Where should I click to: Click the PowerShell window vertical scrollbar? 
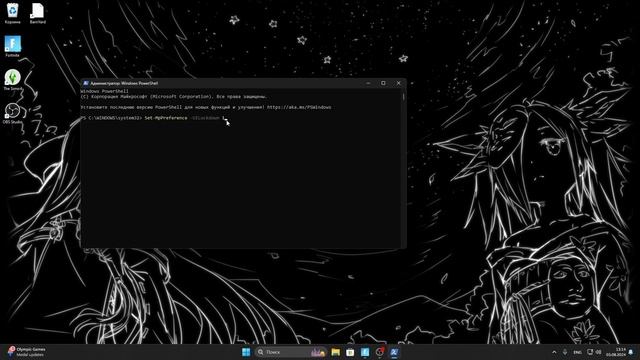click(404, 168)
